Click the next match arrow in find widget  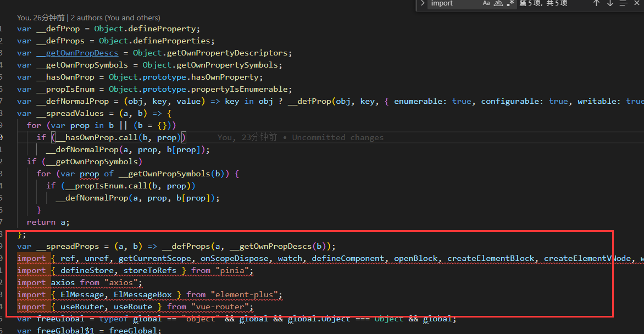(x=610, y=4)
